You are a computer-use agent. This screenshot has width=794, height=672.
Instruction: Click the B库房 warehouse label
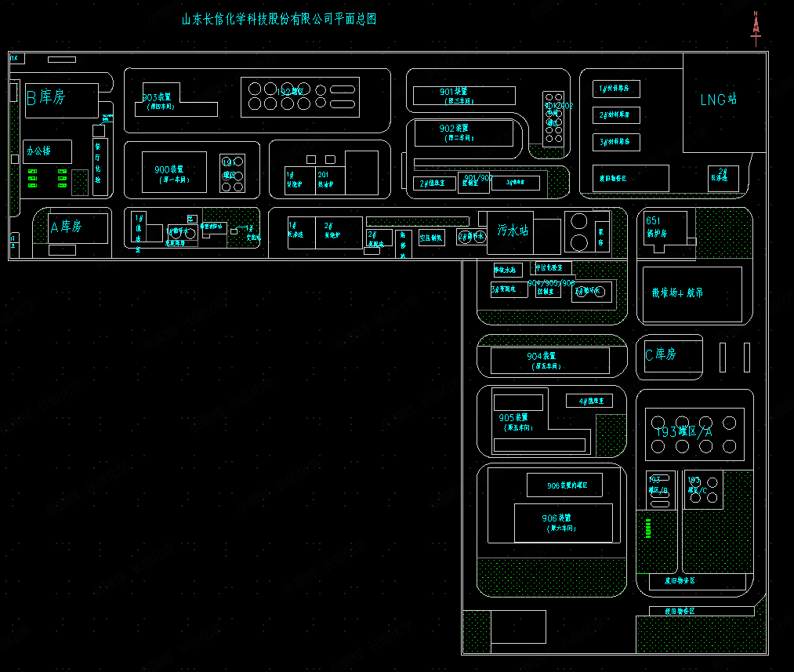pyautogui.click(x=45, y=97)
